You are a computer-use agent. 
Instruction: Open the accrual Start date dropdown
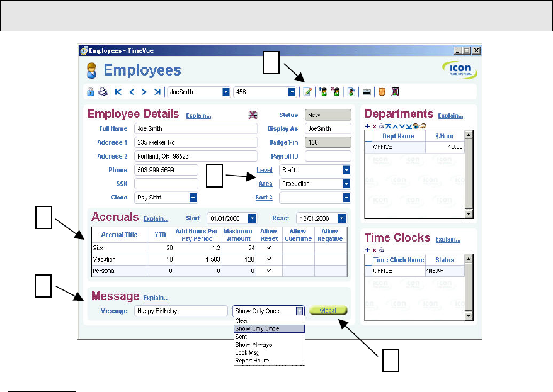(x=252, y=218)
